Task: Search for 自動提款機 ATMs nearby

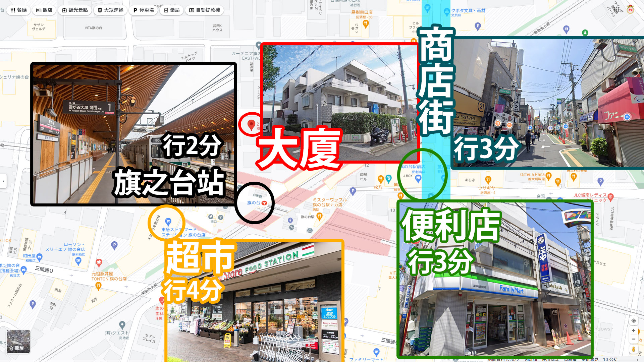Action: 205,10
